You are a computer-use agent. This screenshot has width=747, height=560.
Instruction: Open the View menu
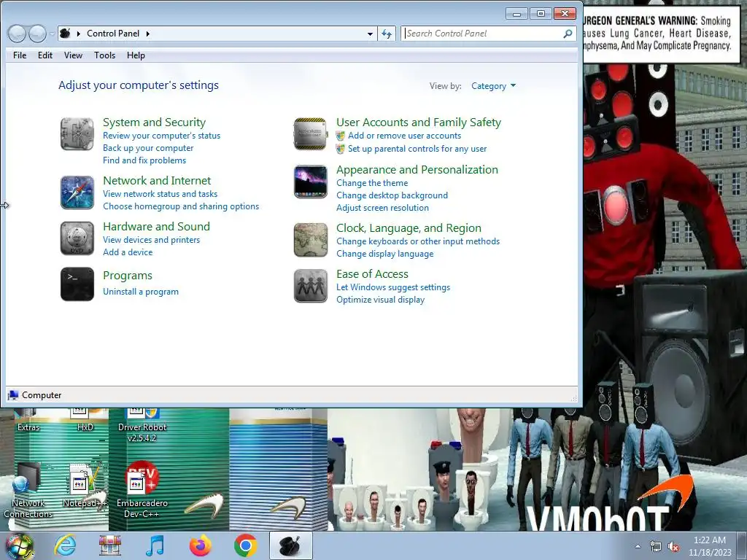(x=74, y=55)
